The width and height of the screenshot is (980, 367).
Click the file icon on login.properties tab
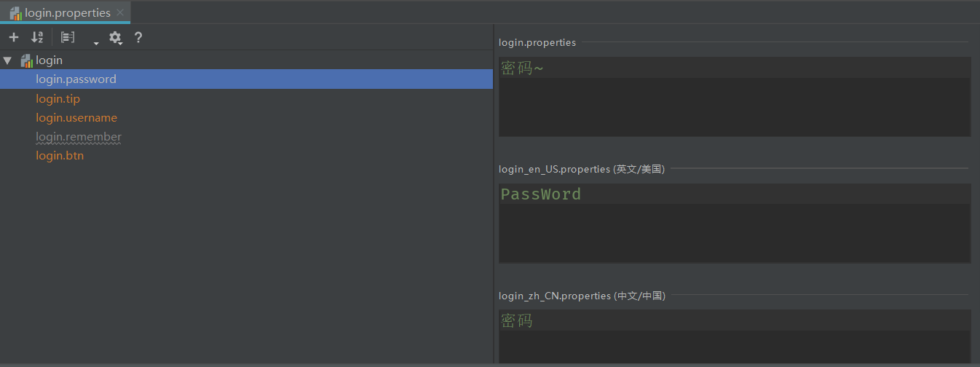click(x=15, y=13)
